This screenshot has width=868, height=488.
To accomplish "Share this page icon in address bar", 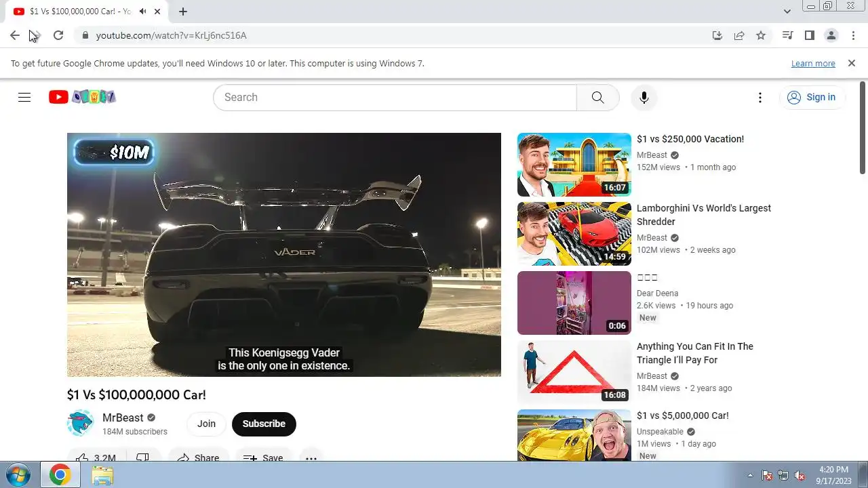I will (x=739, y=35).
